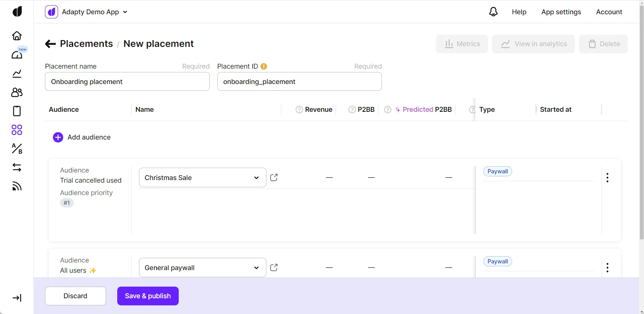Image resolution: width=644 pixels, height=314 pixels.
Task: Expand the sidebar with the arrow icon
Action: click(17, 298)
